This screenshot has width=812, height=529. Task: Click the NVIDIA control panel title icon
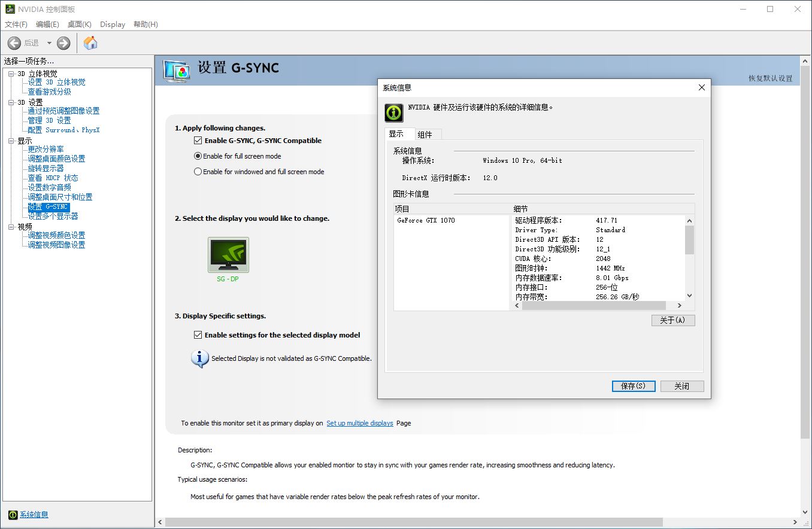(x=10, y=9)
